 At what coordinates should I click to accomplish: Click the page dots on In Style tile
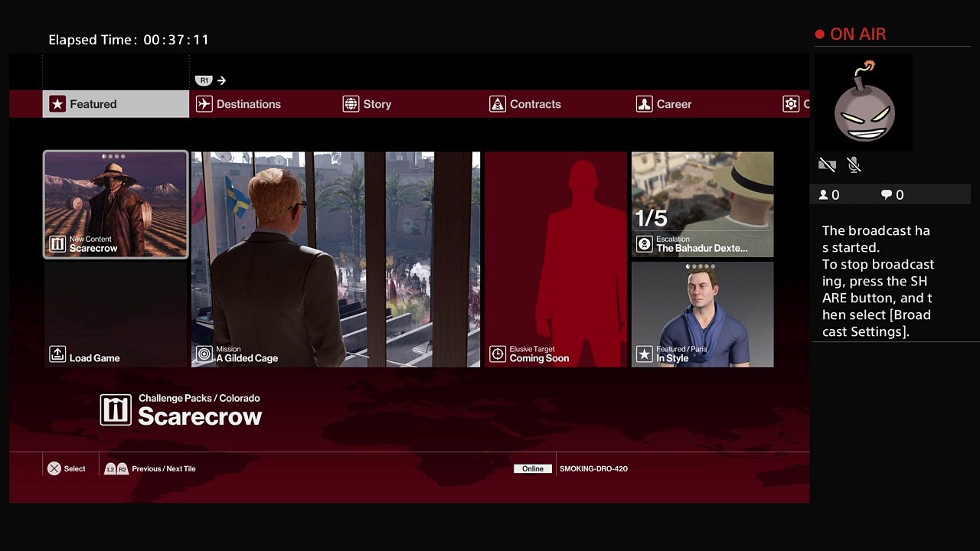tap(701, 266)
